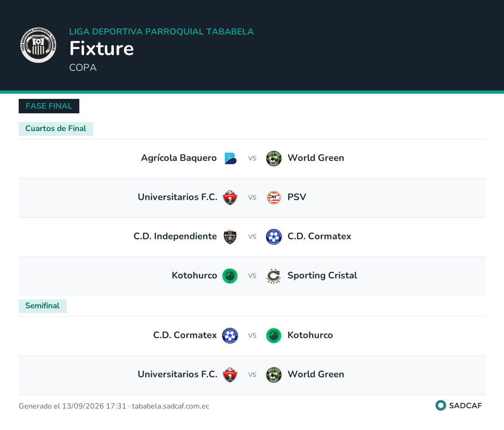The image size is (504, 430).
Task: Click the LIGA DEPORTIVA PARROQUIAL TABABELA heading
Action: pos(161,31)
